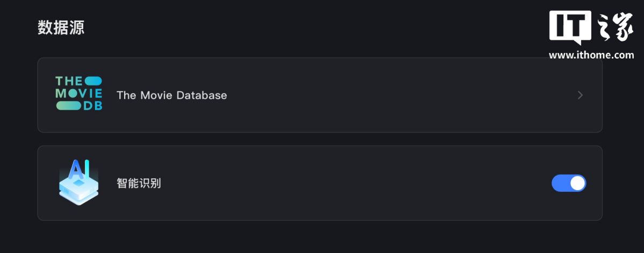Click the glowing AI letters above the chip
644x253 pixels.
pos(78,169)
